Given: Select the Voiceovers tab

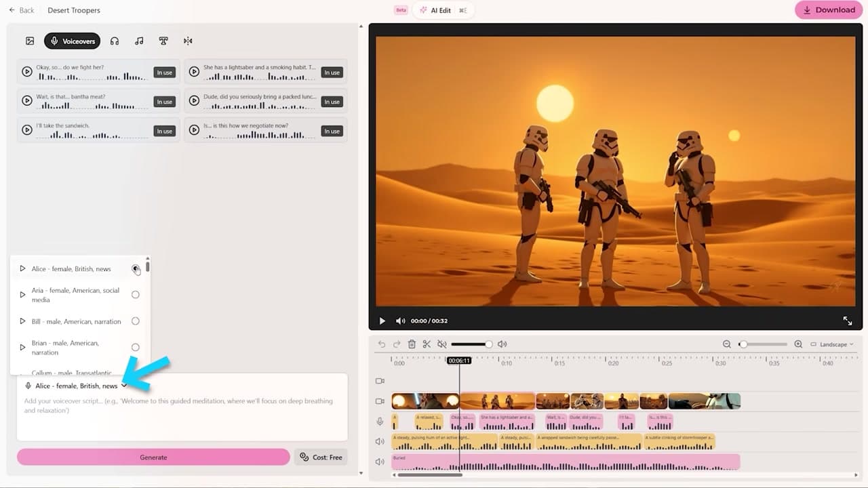Looking at the screenshot, I should [x=73, y=41].
